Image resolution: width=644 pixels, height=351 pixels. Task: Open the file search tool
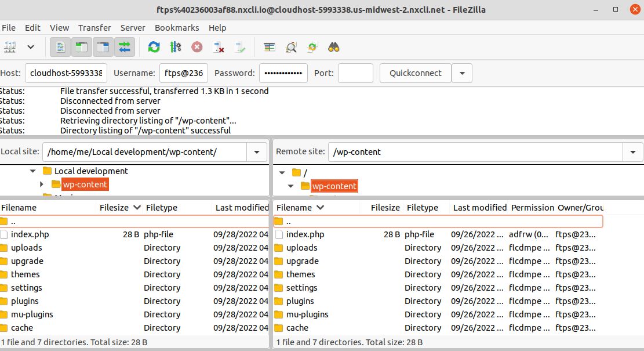pyautogui.click(x=333, y=47)
